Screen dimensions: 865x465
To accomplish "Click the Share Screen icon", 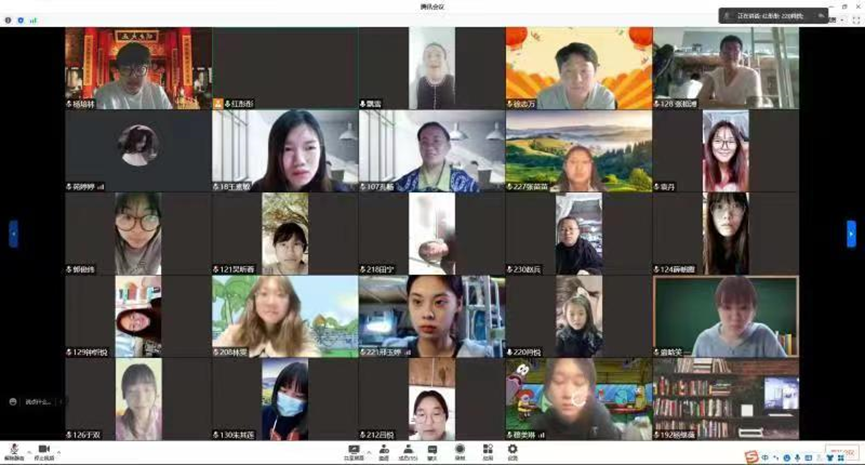I will click(x=353, y=450).
